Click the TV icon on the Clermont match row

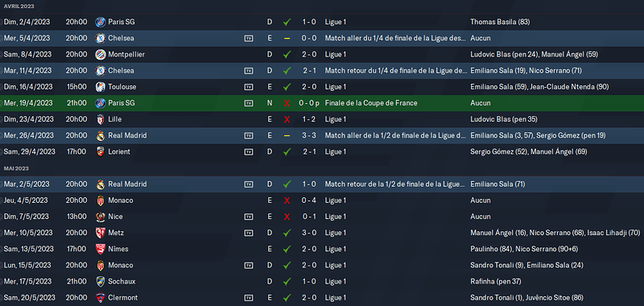pyautogui.click(x=249, y=298)
